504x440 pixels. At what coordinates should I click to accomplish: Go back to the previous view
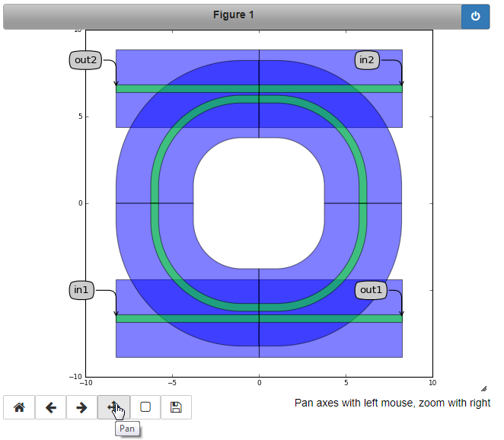tap(51, 407)
